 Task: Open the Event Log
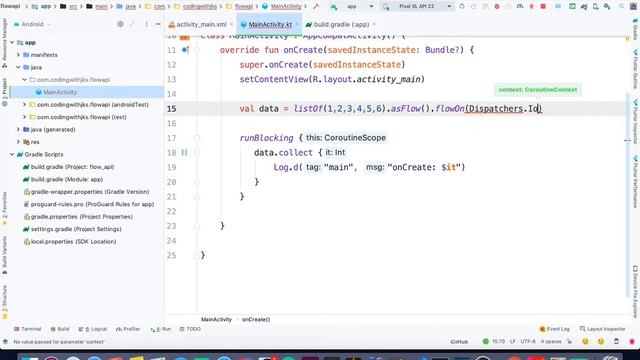554,329
